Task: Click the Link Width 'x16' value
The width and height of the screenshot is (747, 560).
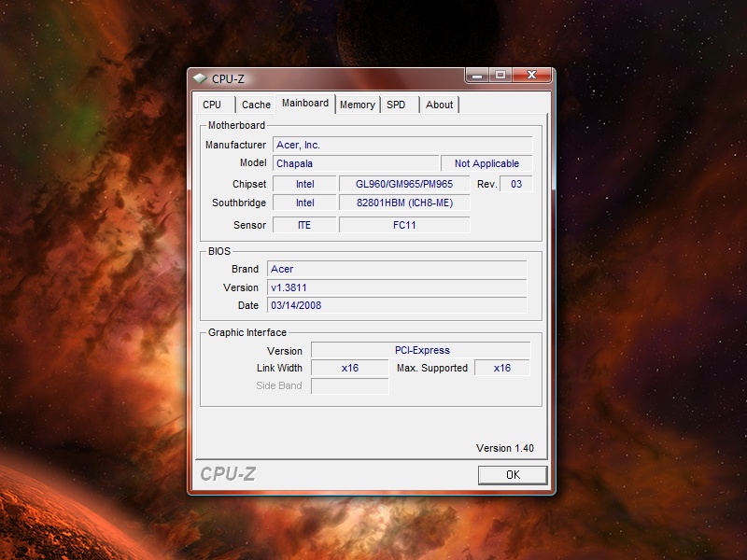Action: click(349, 368)
